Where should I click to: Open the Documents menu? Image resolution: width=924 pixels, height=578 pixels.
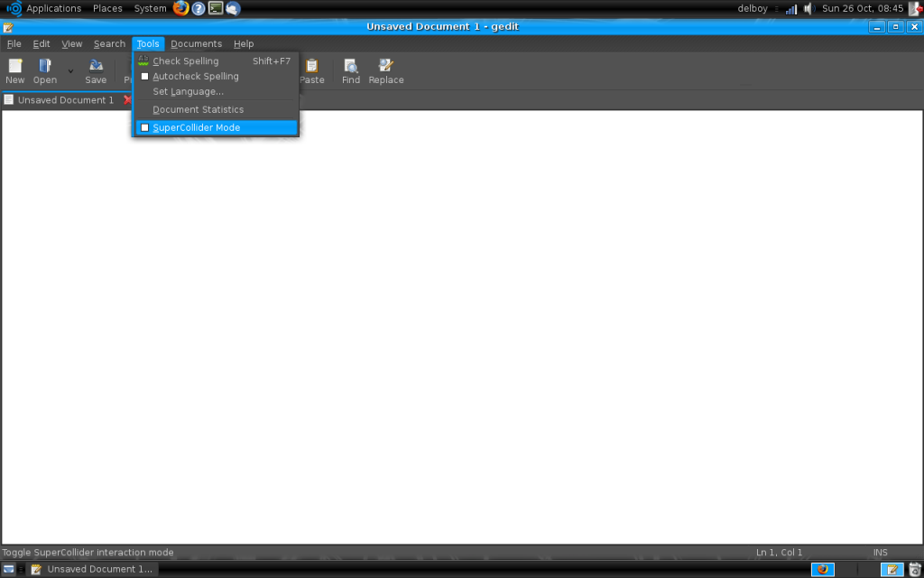196,43
